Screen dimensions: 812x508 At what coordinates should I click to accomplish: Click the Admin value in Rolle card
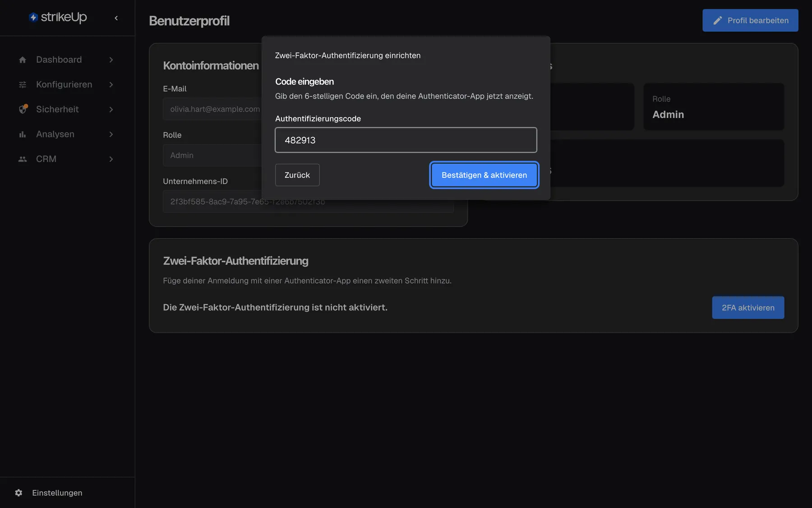pos(668,114)
